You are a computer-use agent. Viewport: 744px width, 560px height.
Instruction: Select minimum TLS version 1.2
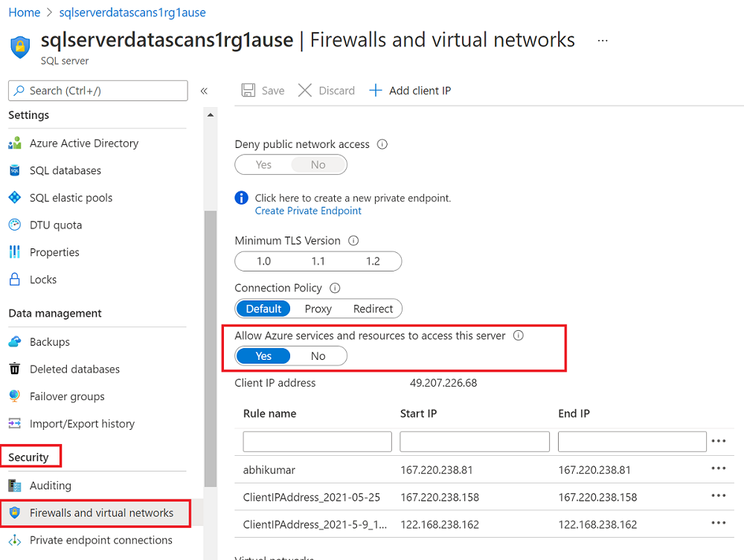pos(373,261)
